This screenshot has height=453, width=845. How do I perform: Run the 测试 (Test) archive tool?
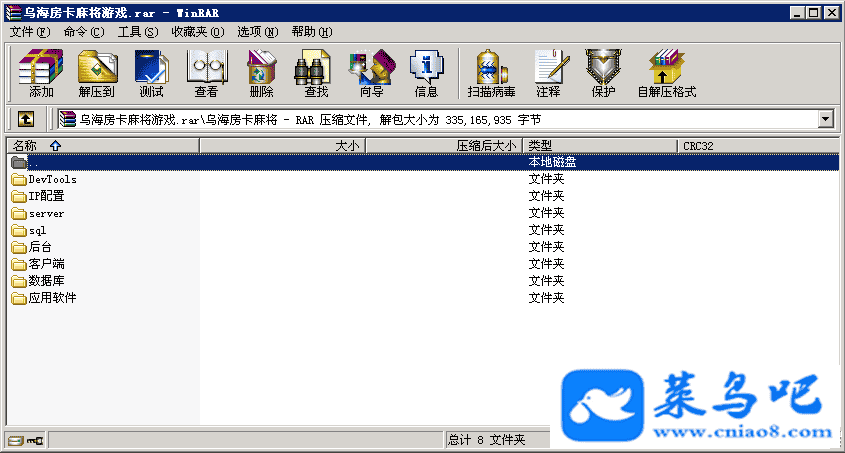tap(151, 74)
